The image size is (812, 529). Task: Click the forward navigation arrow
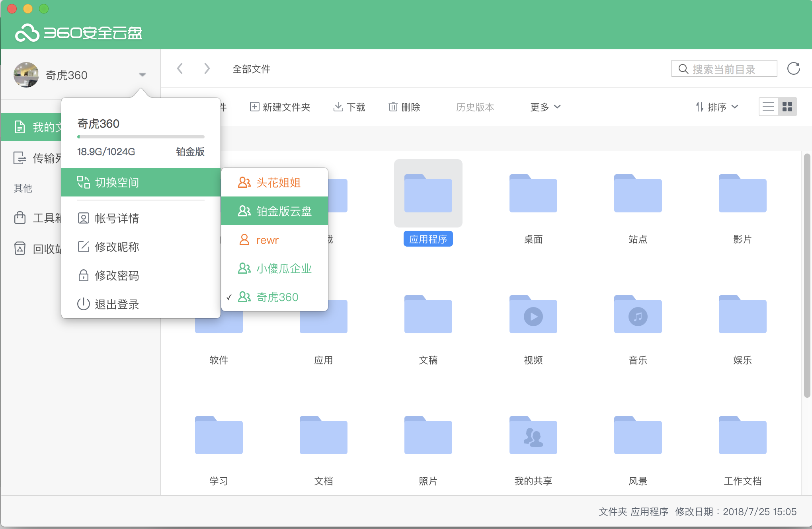[207, 68]
